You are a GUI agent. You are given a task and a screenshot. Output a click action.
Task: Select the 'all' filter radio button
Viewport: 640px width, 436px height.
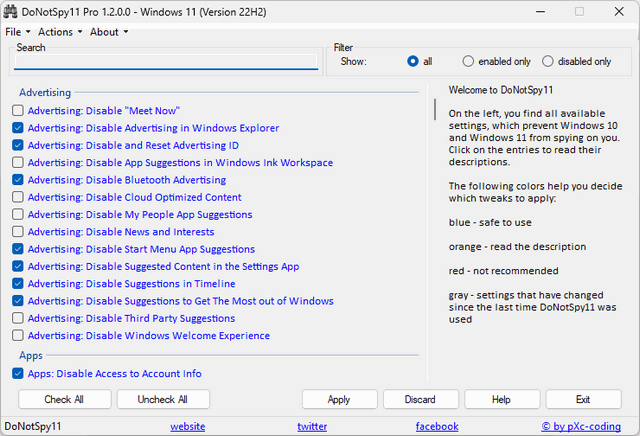[413, 61]
